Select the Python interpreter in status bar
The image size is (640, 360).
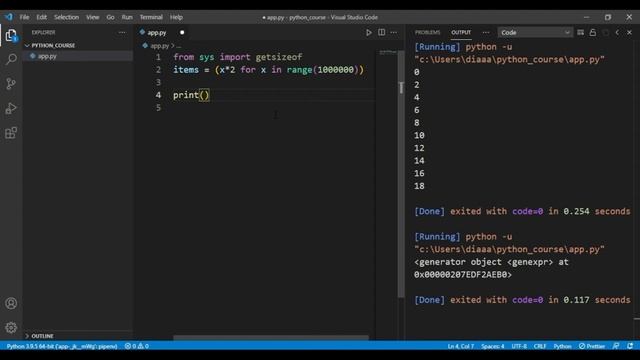pos(62,346)
